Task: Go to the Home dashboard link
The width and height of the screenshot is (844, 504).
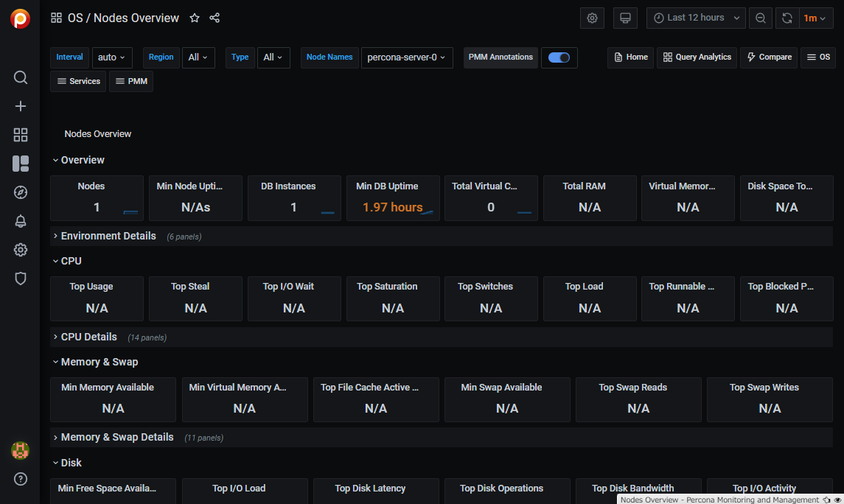Action: pos(630,57)
